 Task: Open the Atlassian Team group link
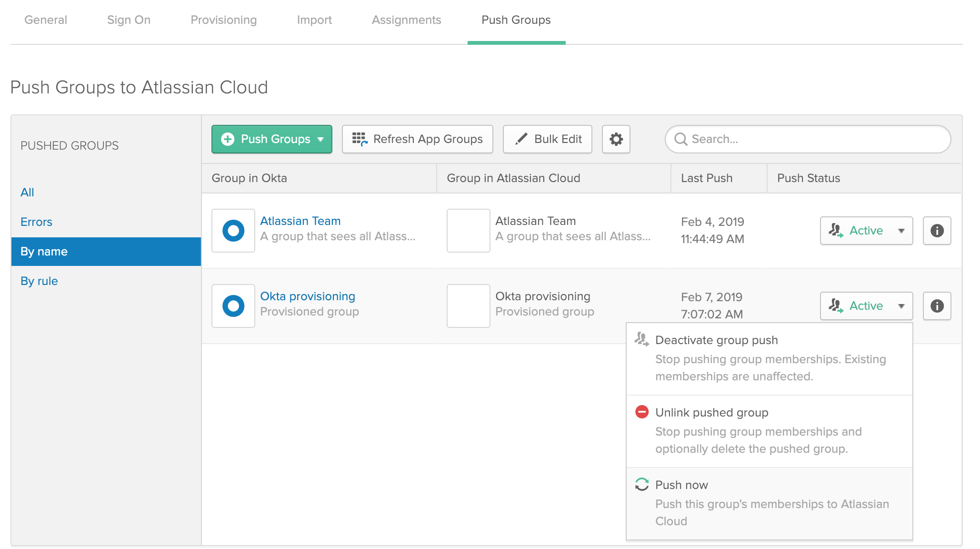click(300, 221)
